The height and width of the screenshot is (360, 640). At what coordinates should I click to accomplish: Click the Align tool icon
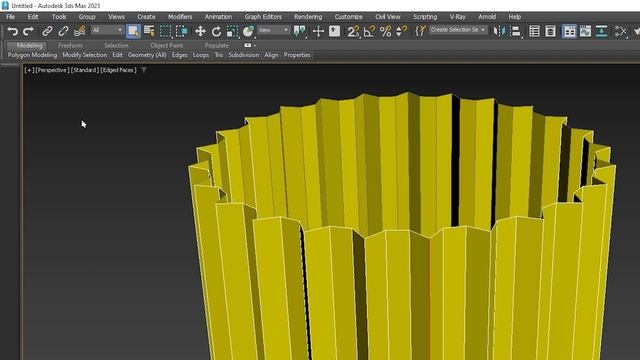point(516,31)
